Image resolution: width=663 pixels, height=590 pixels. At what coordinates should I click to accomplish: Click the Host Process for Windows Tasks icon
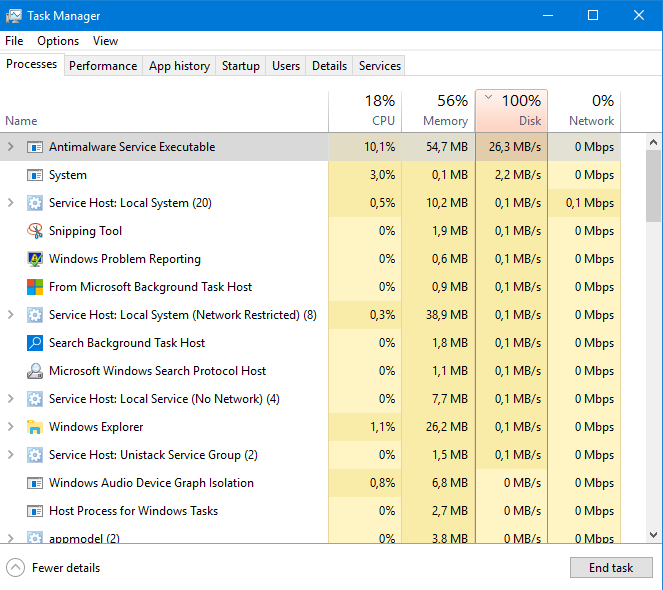click(x=35, y=511)
